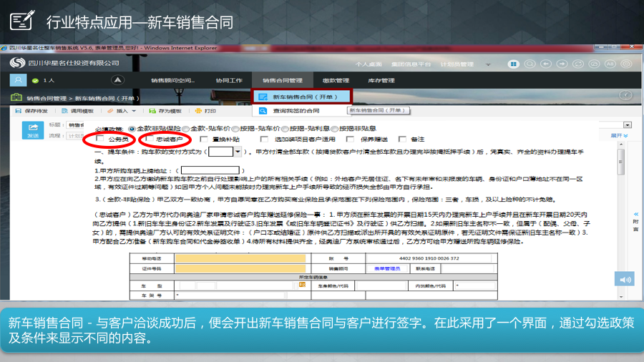Check the 忠诚客户 checkbox
The height and width of the screenshot is (362, 644).
(x=149, y=140)
